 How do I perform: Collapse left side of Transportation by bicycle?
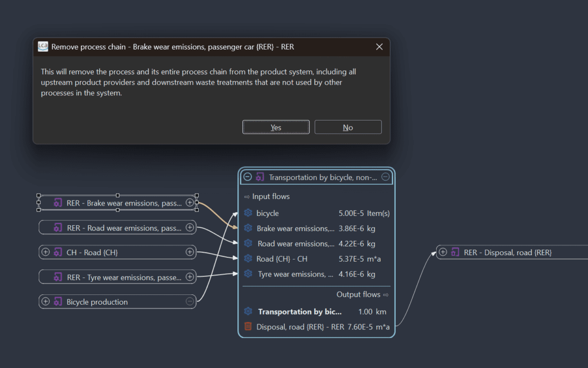point(248,177)
